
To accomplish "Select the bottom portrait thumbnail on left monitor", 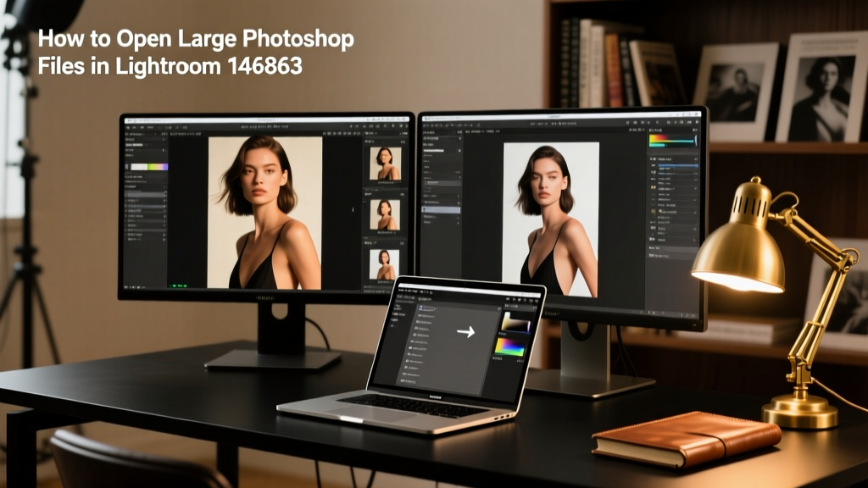I will [x=384, y=264].
